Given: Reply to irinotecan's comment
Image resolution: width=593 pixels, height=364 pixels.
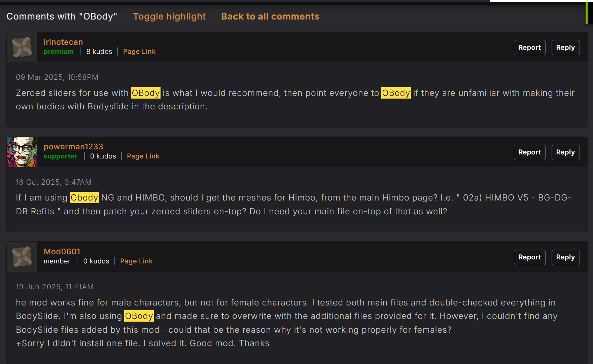Looking at the screenshot, I should pyautogui.click(x=565, y=47).
